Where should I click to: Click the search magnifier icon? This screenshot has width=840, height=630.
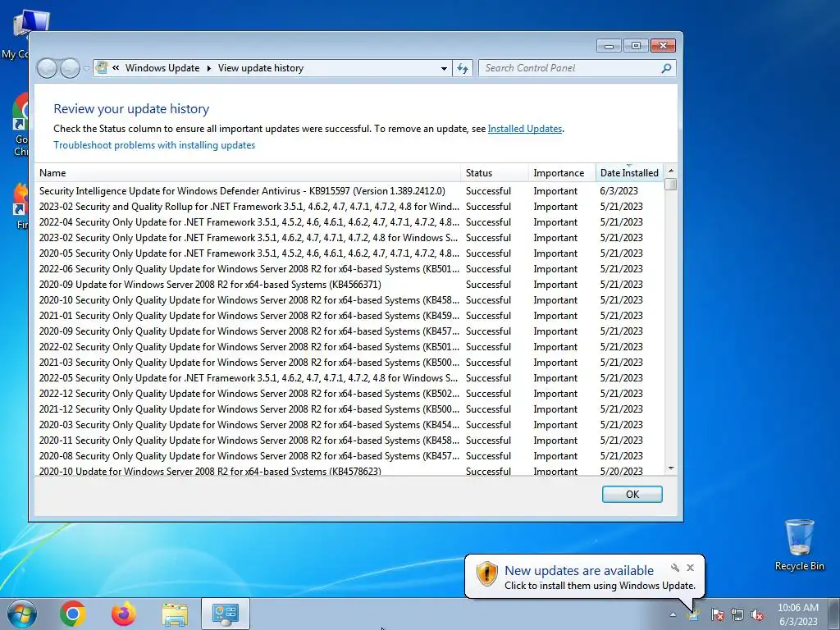tap(666, 68)
